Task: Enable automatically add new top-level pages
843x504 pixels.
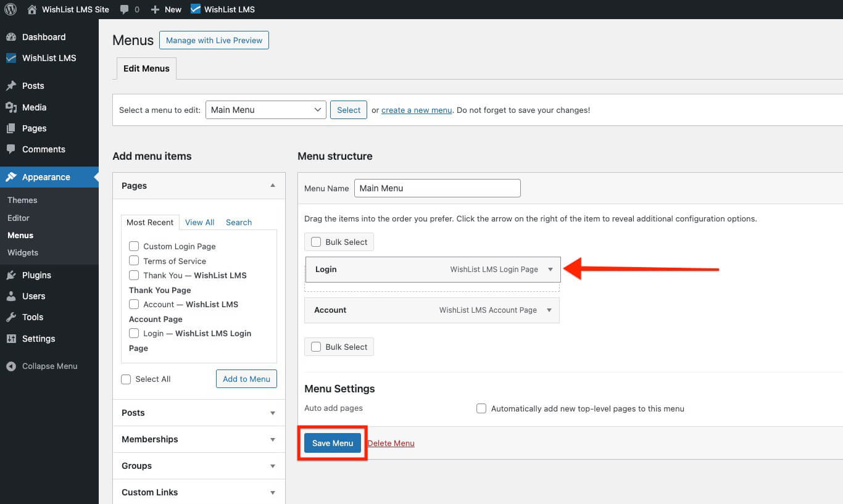Action: coord(481,408)
